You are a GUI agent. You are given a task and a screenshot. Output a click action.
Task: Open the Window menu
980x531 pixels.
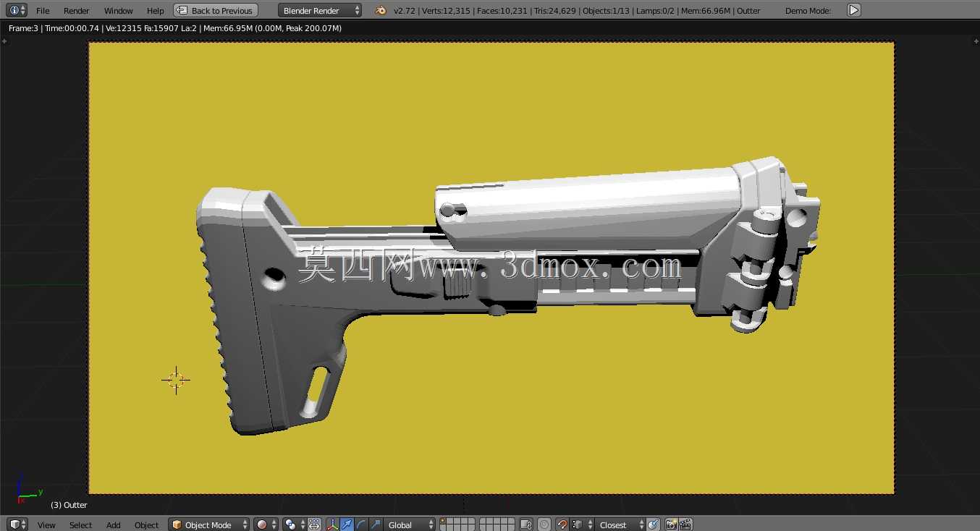point(119,11)
